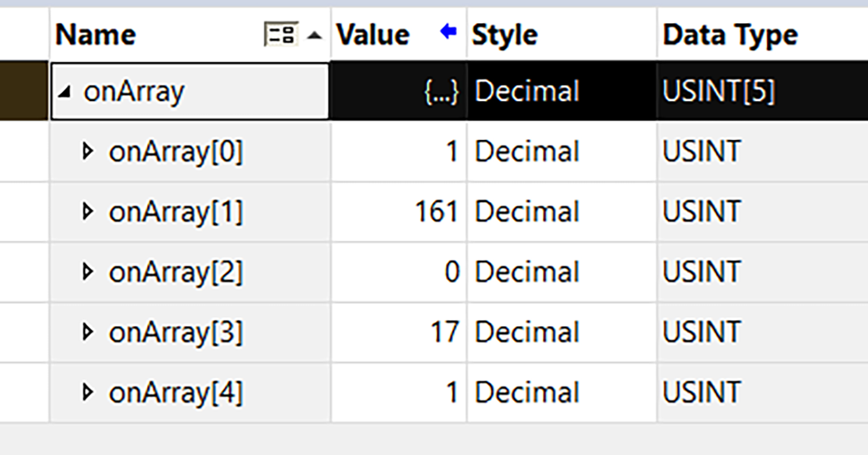The height and width of the screenshot is (455, 868).
Task: Click the blue arrow in Value header
Action: tap(448, 32)
